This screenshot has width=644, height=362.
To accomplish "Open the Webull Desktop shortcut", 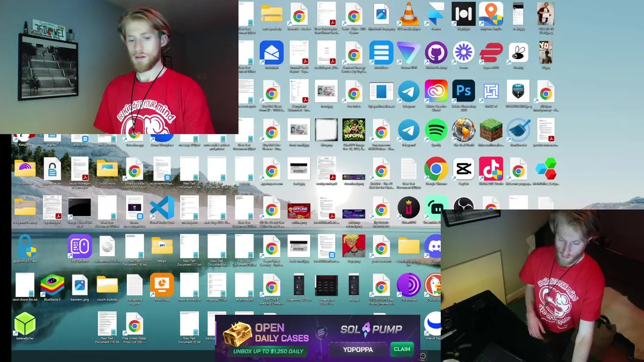I will click(433, 324).
